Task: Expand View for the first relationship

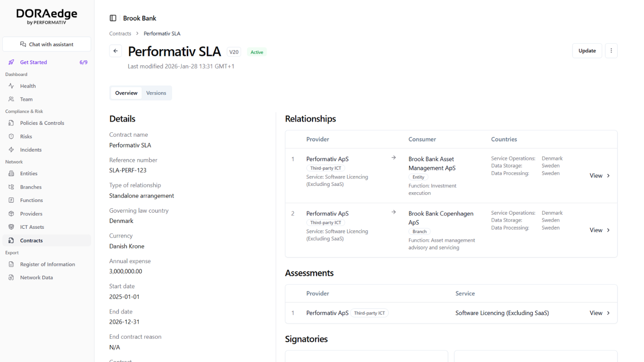Action: pyautogui.click(x=598, y=175)
